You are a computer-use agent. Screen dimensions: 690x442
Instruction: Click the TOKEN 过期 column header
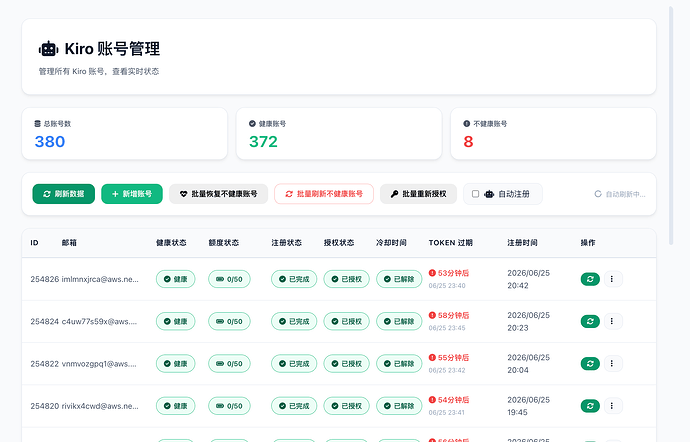pos(451,243)
